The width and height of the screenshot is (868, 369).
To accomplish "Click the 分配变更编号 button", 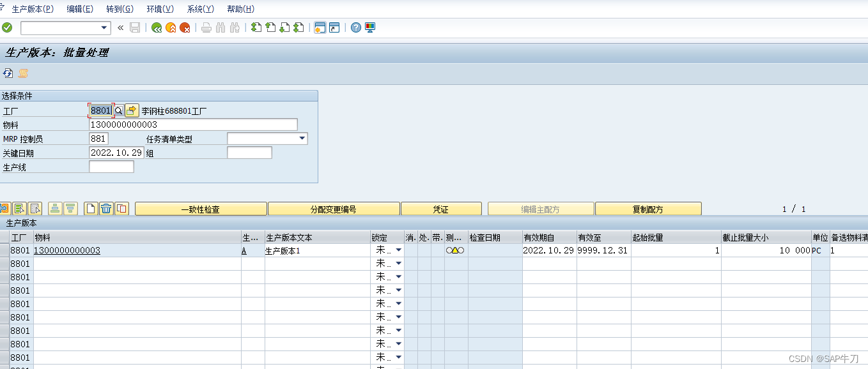I will point(334,209).
